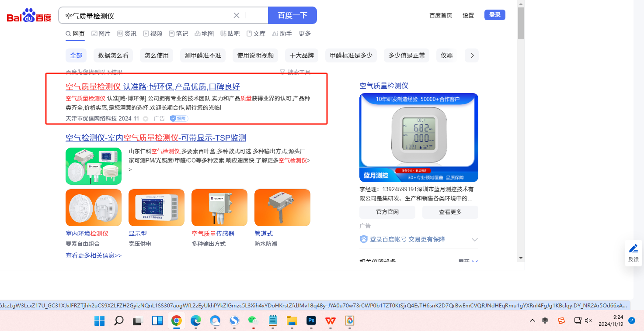The image size is (644, 331).
Task: Click the 登录 login button
Action: click(495, 15)
